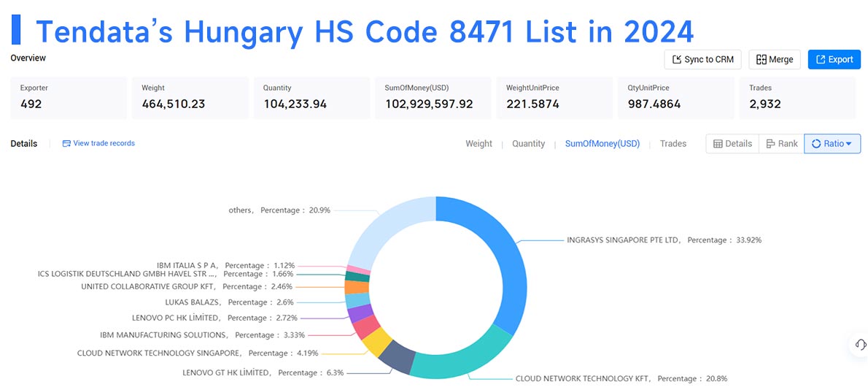Export the data with Export button
Viewport: 868px width, 390px height.
[834, 59]
